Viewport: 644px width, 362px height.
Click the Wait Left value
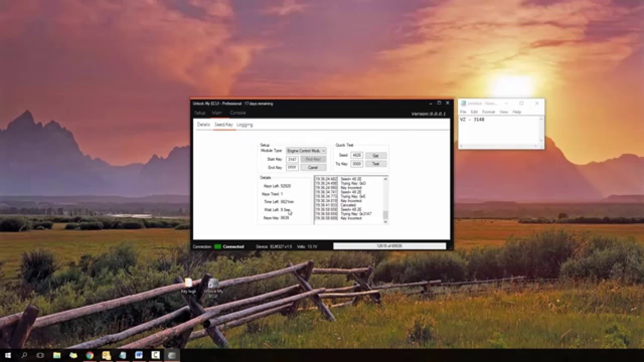(285, 210)
